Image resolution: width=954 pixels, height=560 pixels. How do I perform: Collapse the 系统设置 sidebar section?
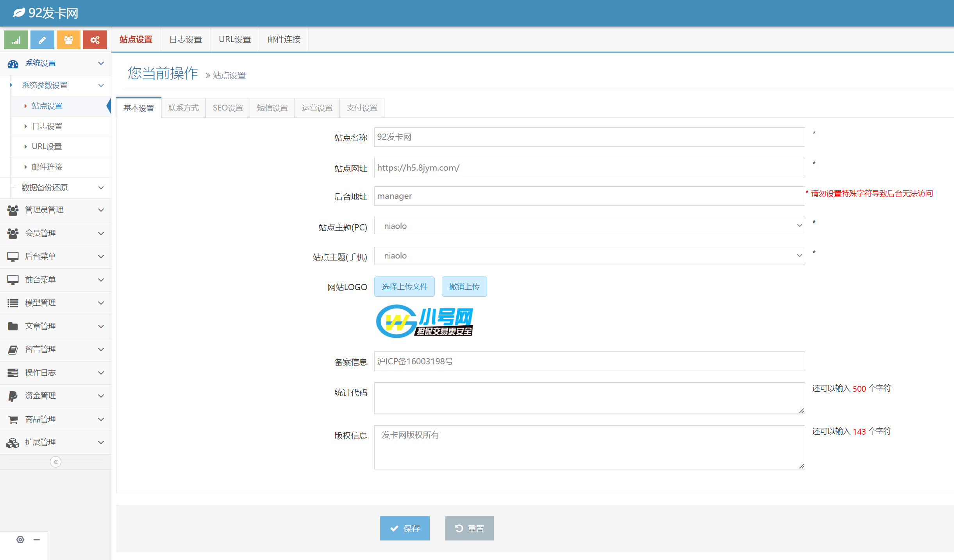coord(55,63)
